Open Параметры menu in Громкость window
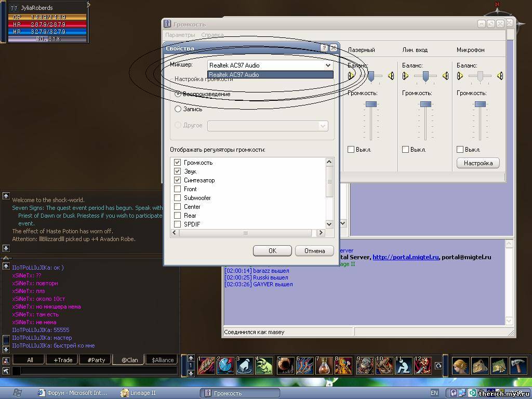Image resolution: width=532 pixels, height=399 pixels. point(180,35)
